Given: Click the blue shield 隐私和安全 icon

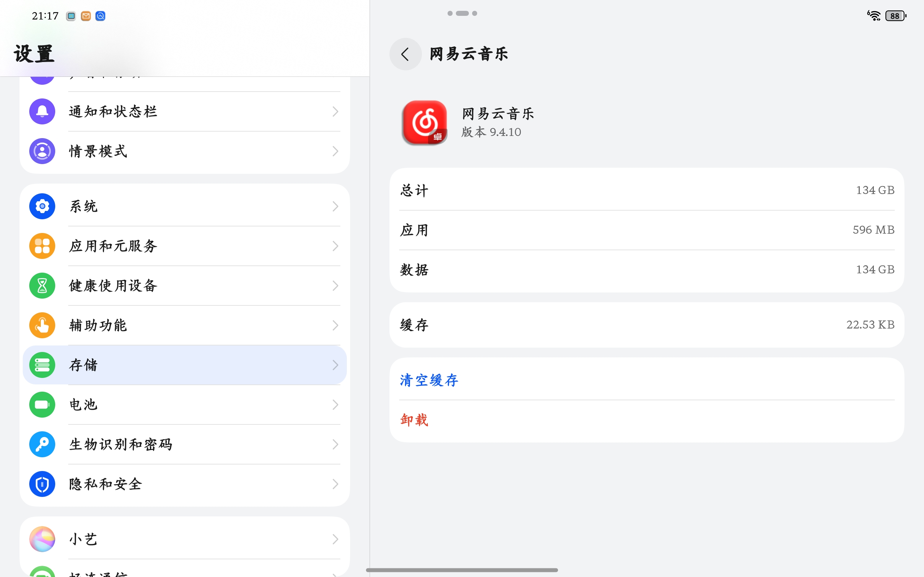Looking at the screenshot, I should tap(42, 484).
